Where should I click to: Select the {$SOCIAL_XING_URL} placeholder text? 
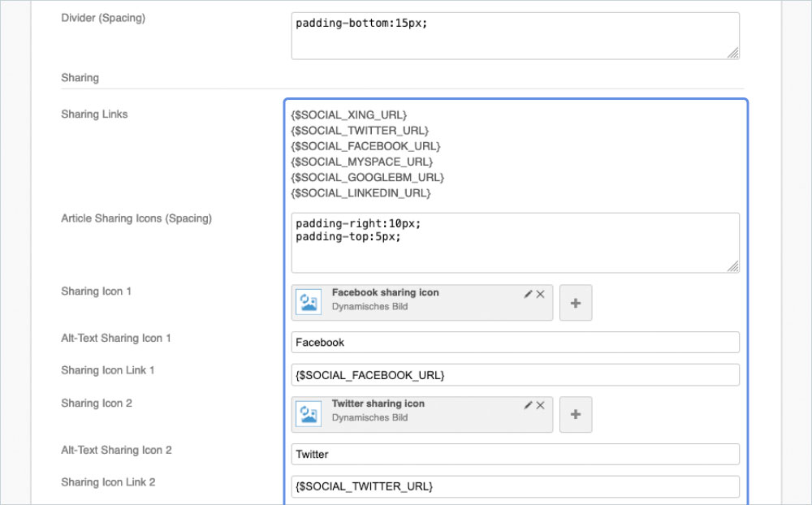point(349,115)
